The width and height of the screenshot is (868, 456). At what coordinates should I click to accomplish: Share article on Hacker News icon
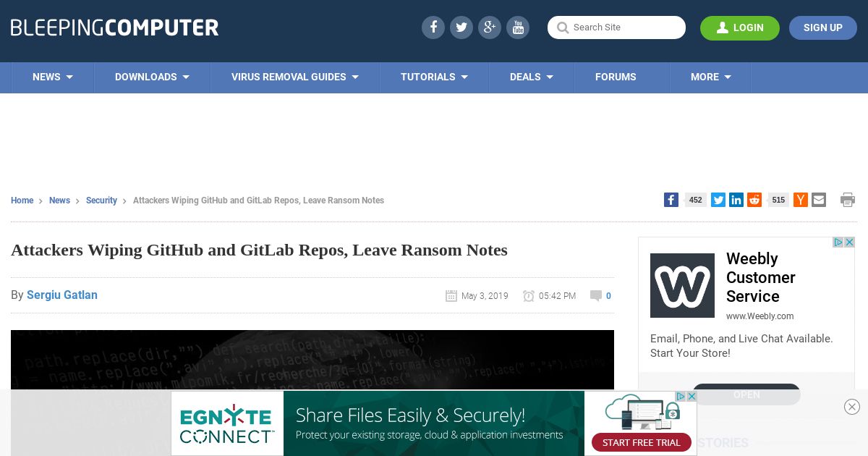(801, 200)
